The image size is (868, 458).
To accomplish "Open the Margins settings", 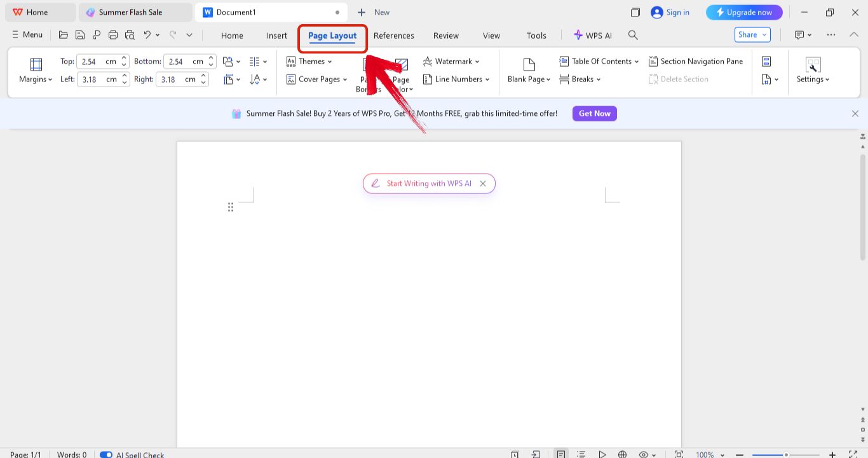I will point(34,70).
